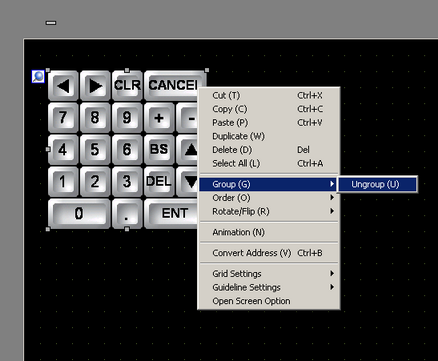Click the right arrow keypad key

tap(95, 86)
